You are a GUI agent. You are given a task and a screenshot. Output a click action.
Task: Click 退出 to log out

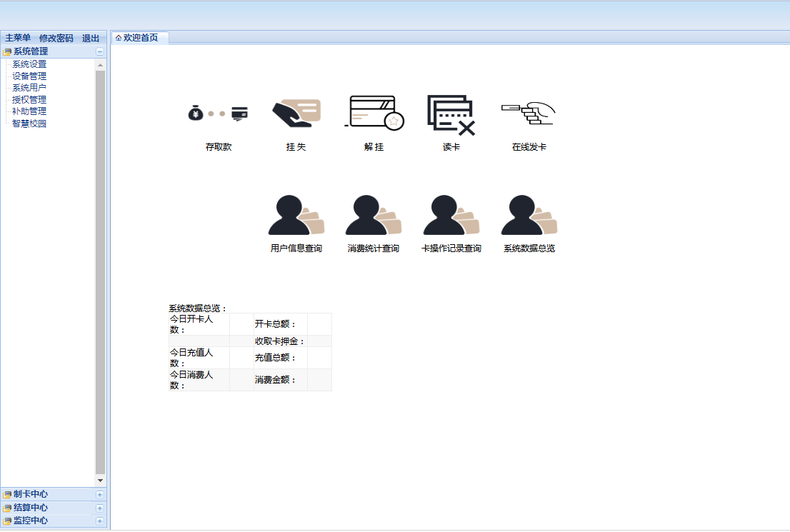point(91,39)
